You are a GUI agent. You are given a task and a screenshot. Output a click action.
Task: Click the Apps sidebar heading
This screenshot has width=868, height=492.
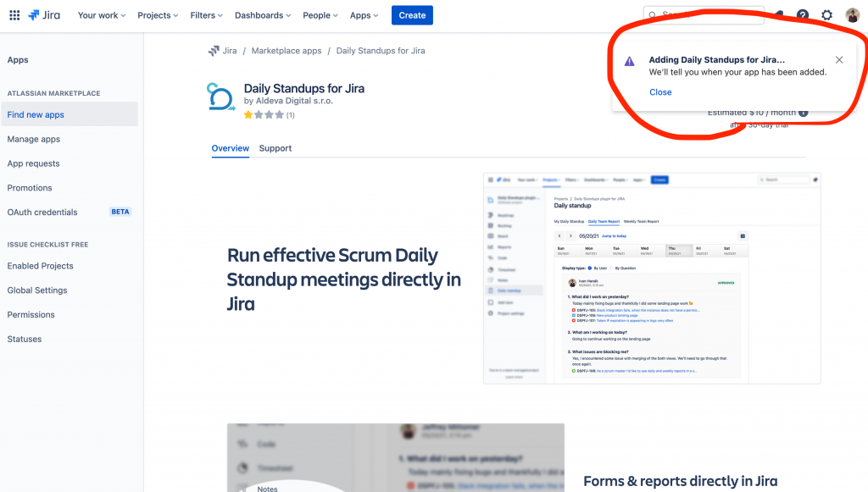coord(18,60)
